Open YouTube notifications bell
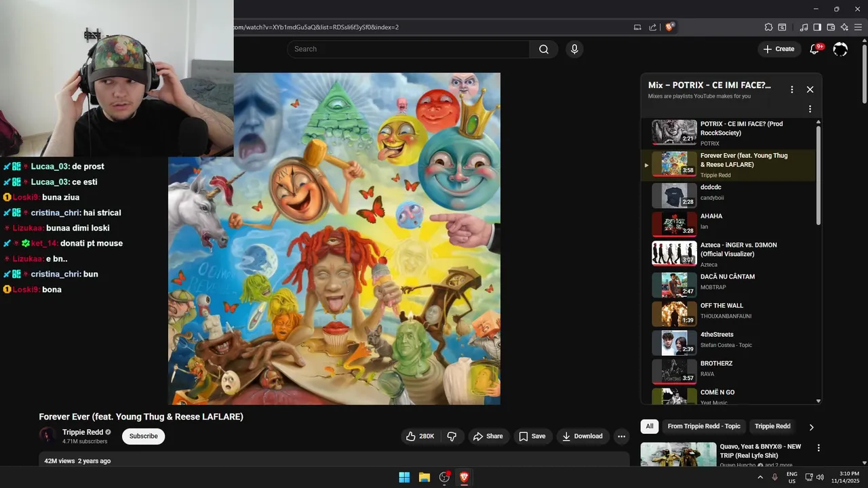This screenshot has width=868, height=488. coord(815,49)
